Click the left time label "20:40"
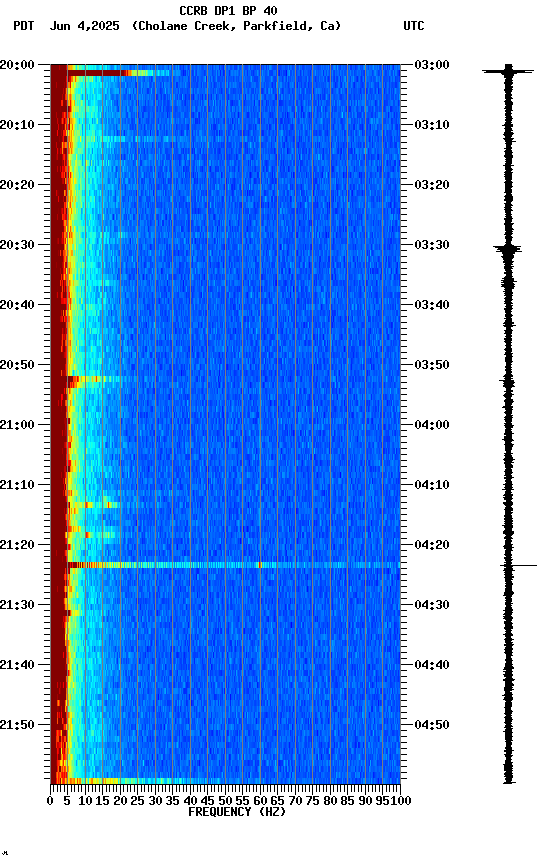 [x=17, y=305]
